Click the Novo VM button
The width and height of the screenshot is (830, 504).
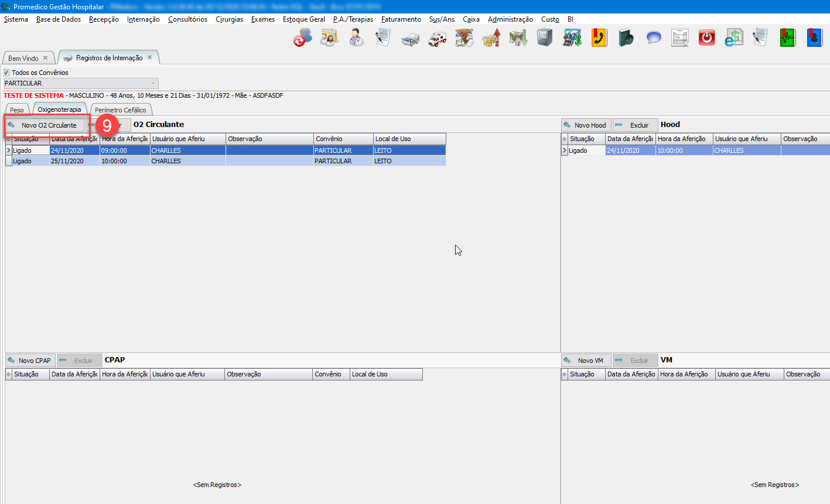585,361
